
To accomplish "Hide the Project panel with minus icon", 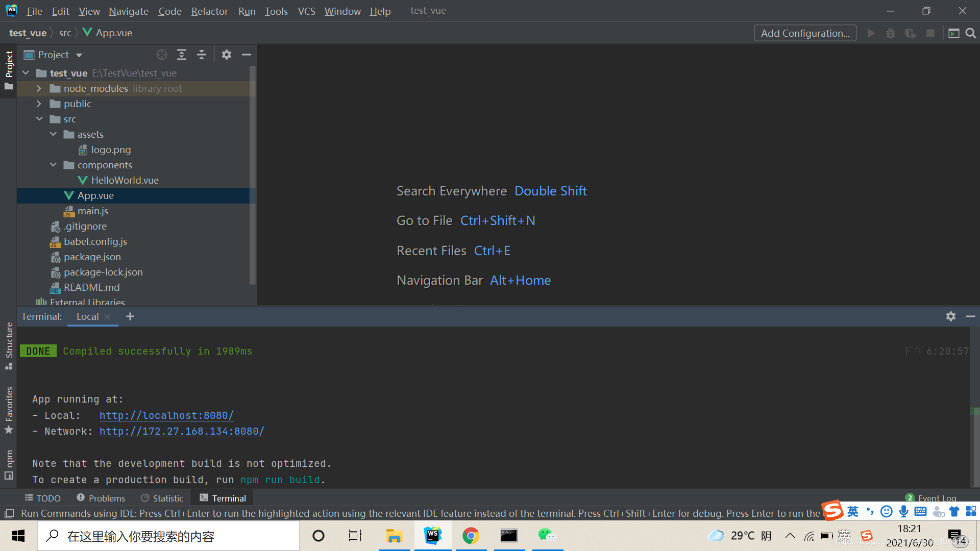I will (247, 55).
